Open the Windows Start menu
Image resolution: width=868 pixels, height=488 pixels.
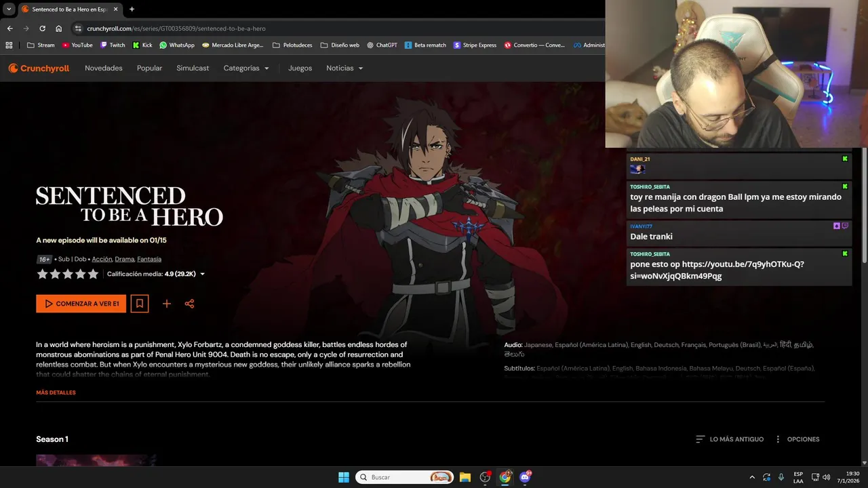[x=344, y=477]
